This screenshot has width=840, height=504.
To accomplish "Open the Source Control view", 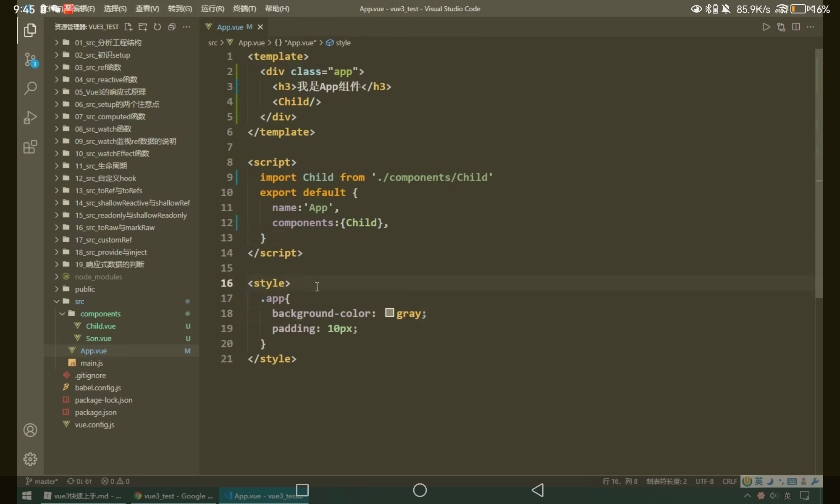I will [x=30, y=60].
